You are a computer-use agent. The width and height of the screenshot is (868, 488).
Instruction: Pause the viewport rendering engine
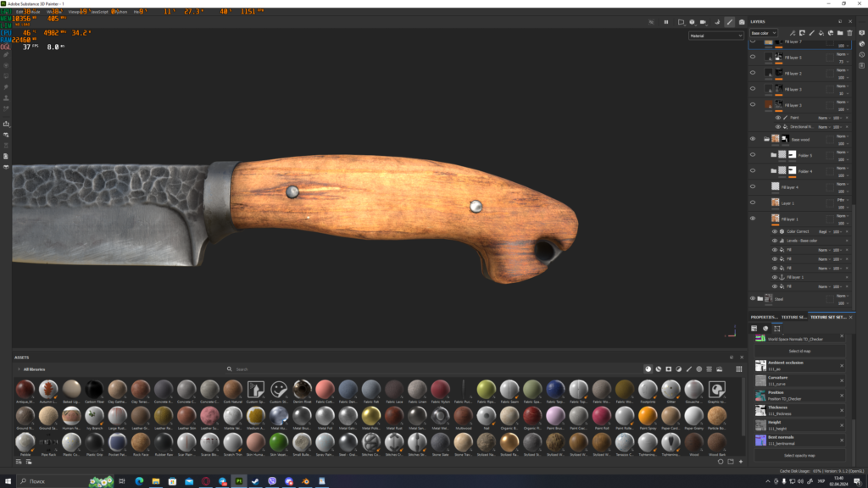coord(666,22)
